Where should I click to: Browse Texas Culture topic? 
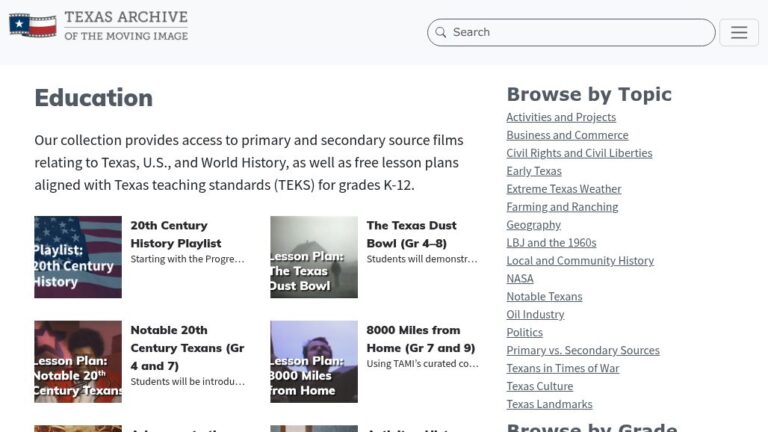click(x=540, y=386)
